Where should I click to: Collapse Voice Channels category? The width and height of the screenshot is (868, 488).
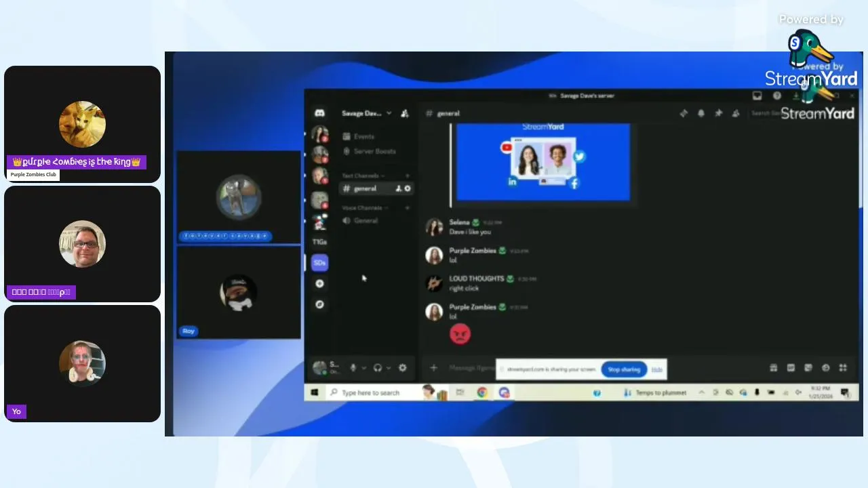[365, 207]
